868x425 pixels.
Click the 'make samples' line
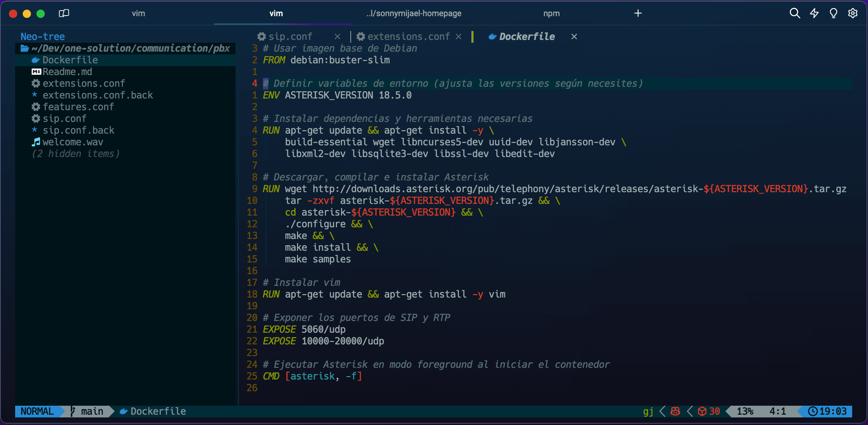(318, 259)
